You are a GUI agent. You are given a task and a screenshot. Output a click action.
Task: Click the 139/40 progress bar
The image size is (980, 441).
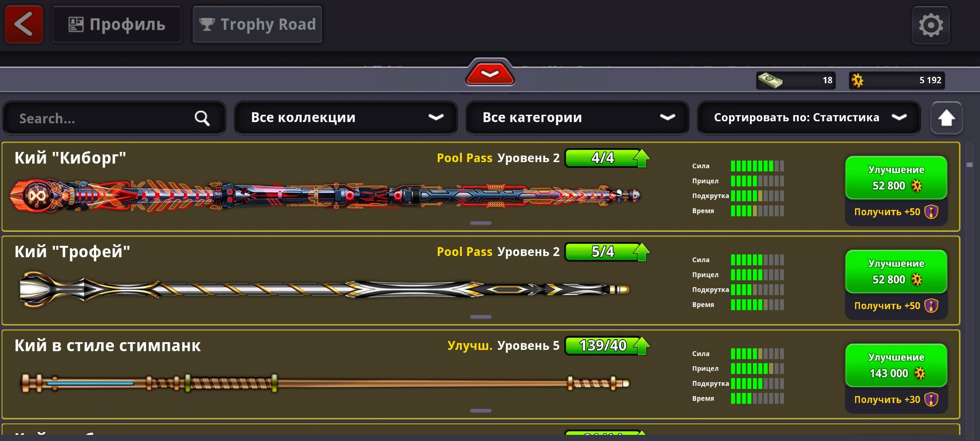tap(603, 346)
